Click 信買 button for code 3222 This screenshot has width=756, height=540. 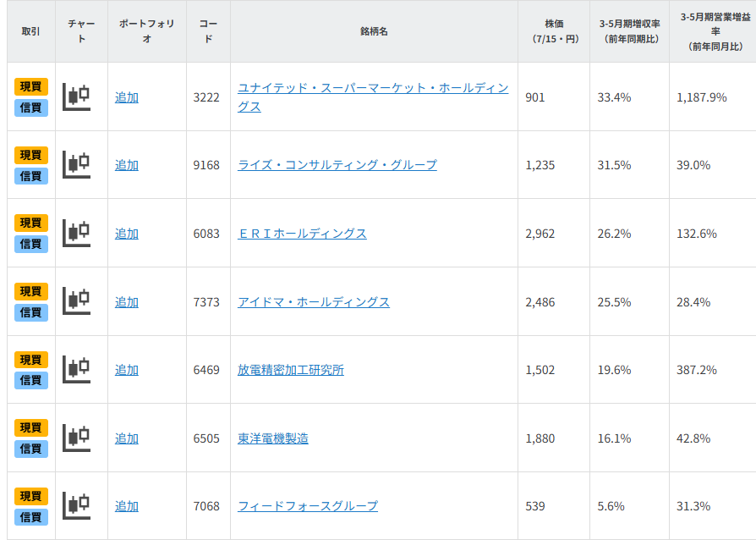(30, 107)
